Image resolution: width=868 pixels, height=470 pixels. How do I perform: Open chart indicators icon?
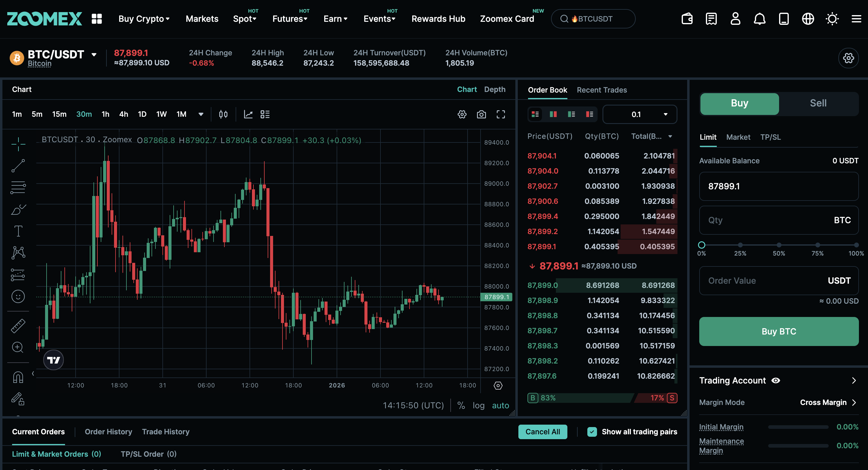248,115
